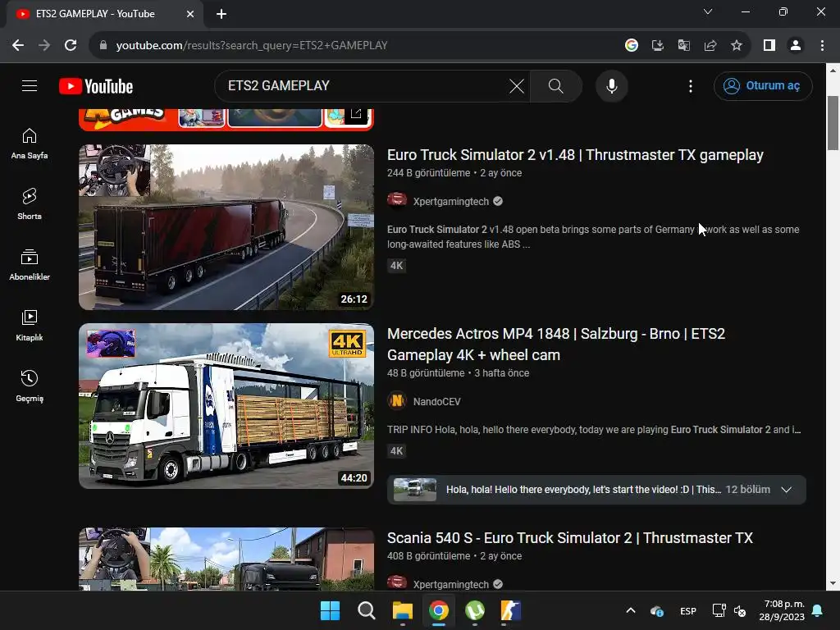This screenshot has width=840, height=630.
Task: Open taskbar clock showing 7:08 p.m.
Action: tap(782, 610)
